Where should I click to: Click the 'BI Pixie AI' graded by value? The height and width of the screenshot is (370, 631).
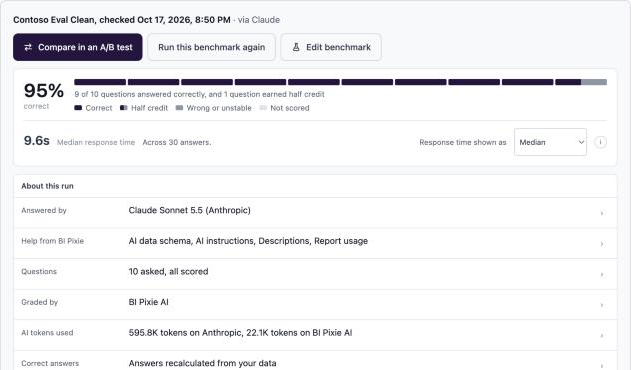[148, 302]
